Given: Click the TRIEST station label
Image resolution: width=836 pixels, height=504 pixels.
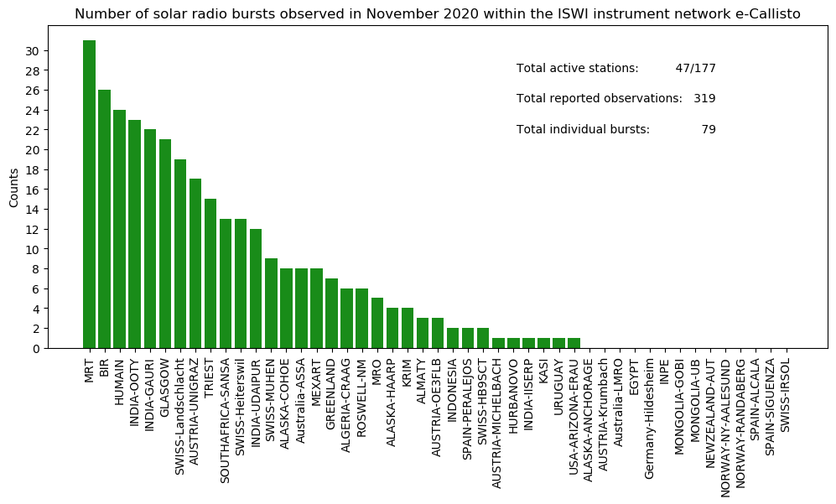Looking at the screenshot, I should pos(210,379).
